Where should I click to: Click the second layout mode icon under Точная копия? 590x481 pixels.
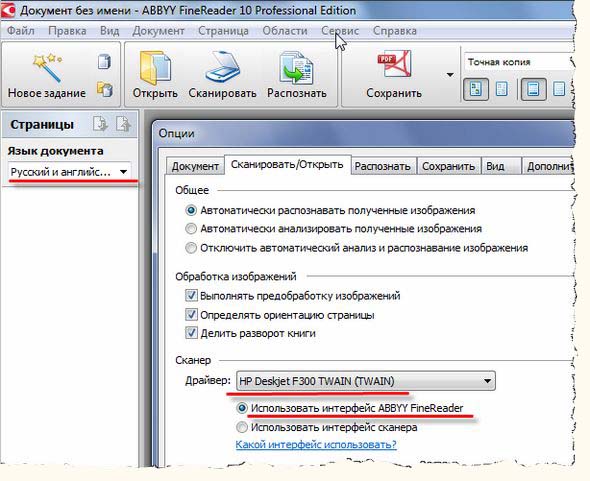pos(502,90)
